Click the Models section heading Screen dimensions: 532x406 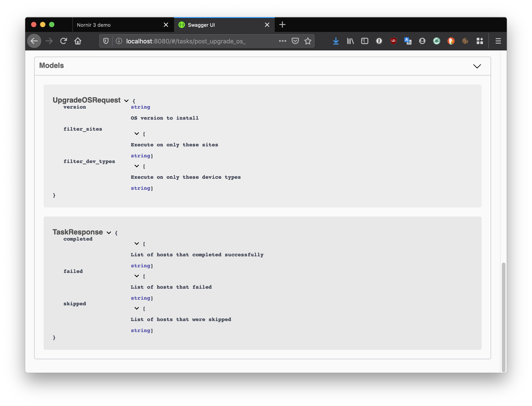pyautogui.click(x=51, y=65)
